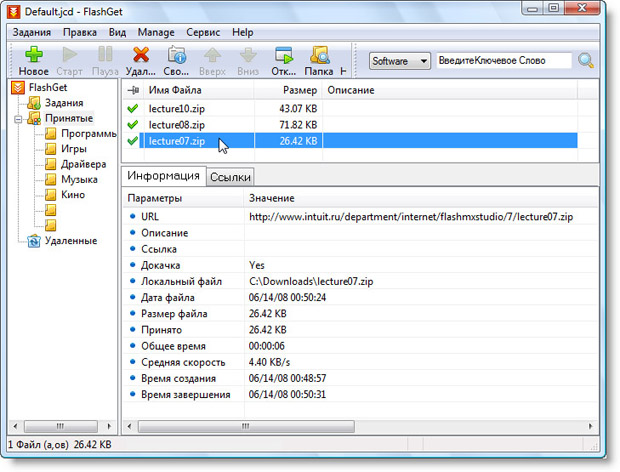
Task: Collapse the Принятые tree node
Action: [x=18, y=119]
